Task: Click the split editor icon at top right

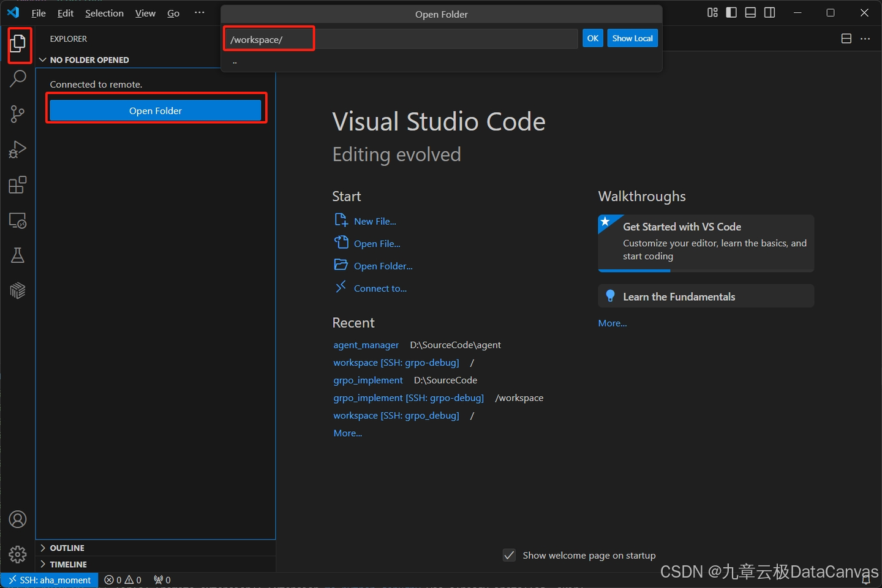Action: tap(846, 39)
